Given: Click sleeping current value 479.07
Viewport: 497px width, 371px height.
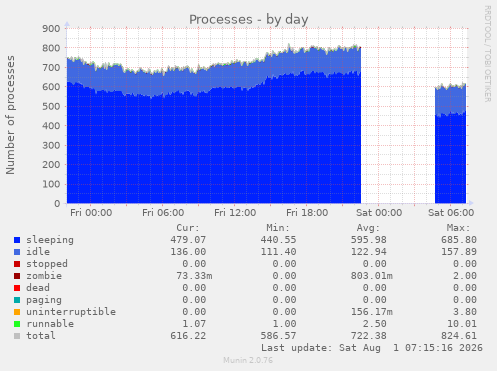Looking at the screenshot, I should [188, 240].
